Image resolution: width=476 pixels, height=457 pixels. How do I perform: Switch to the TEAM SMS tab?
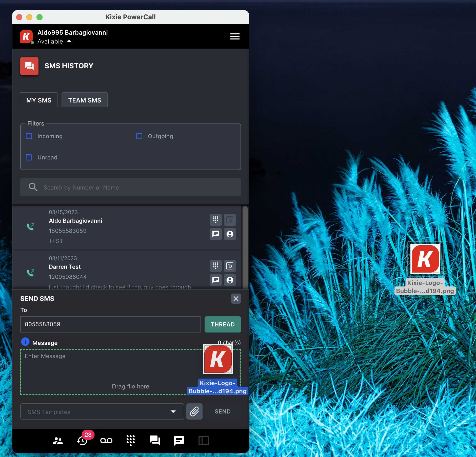point(85,100)
